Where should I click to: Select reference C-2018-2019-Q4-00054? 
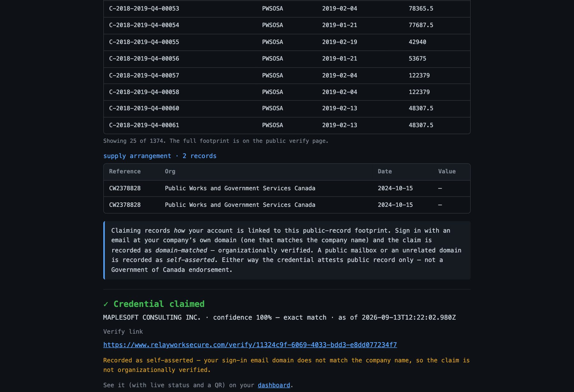(144, 25)
